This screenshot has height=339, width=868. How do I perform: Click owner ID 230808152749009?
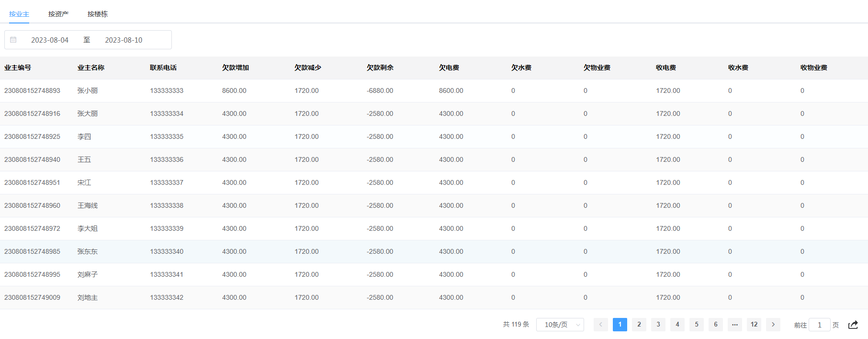click(33, 298)
